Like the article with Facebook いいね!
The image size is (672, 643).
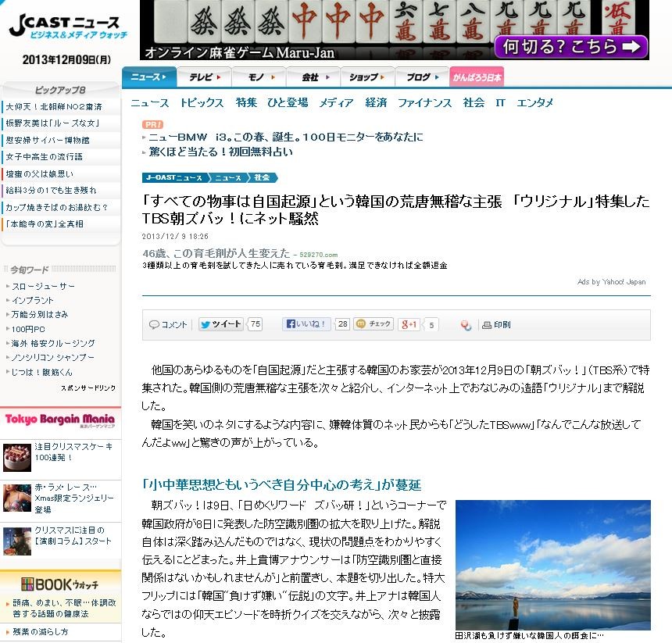tap(306, 324)
